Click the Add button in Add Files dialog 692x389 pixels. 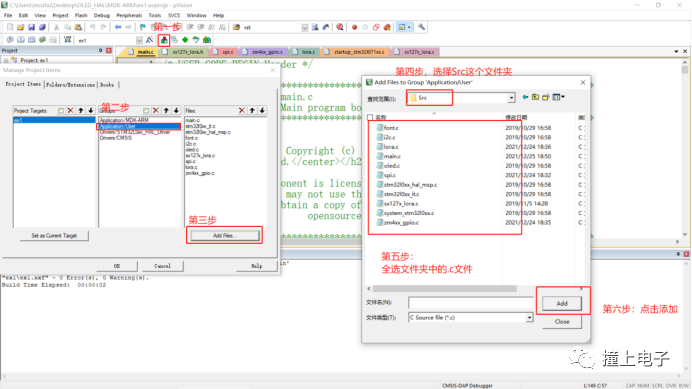click(x=562, y=303)
